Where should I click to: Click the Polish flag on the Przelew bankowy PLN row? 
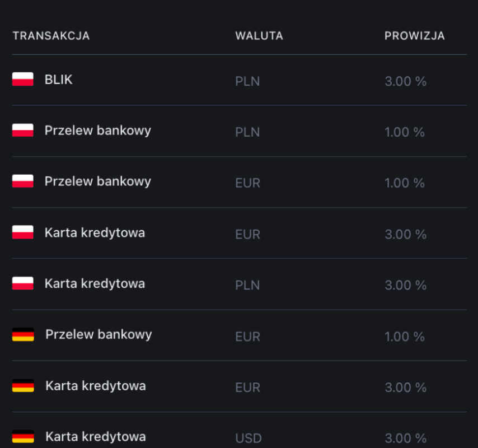pos(23,130)
